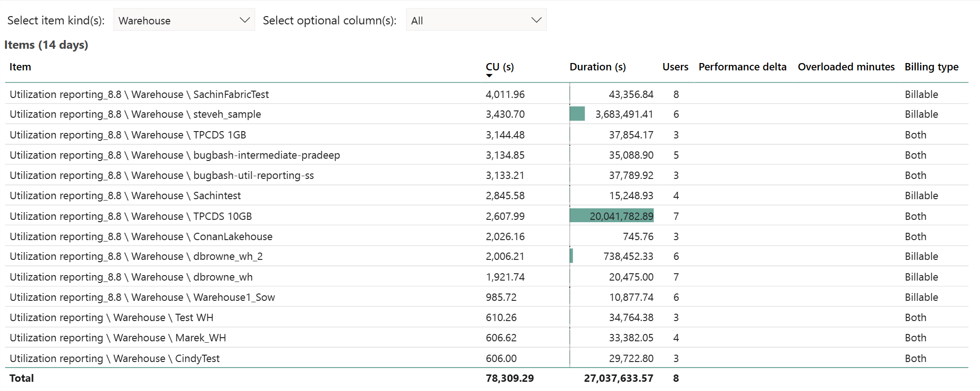Screen dimensions: 980x391
Task: Select the TPCDS 1GB warehouse row
Action: pyautogui.click(x=487, y=135)
